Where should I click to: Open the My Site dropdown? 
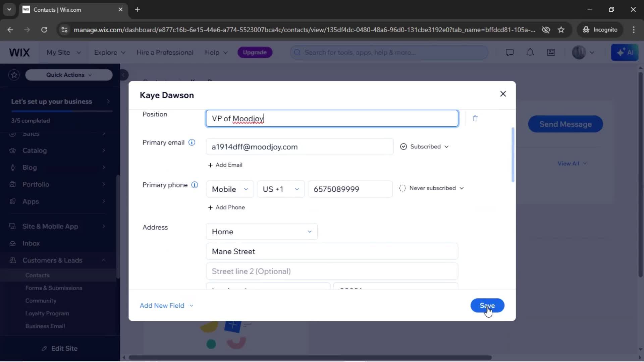pos(64,53)
